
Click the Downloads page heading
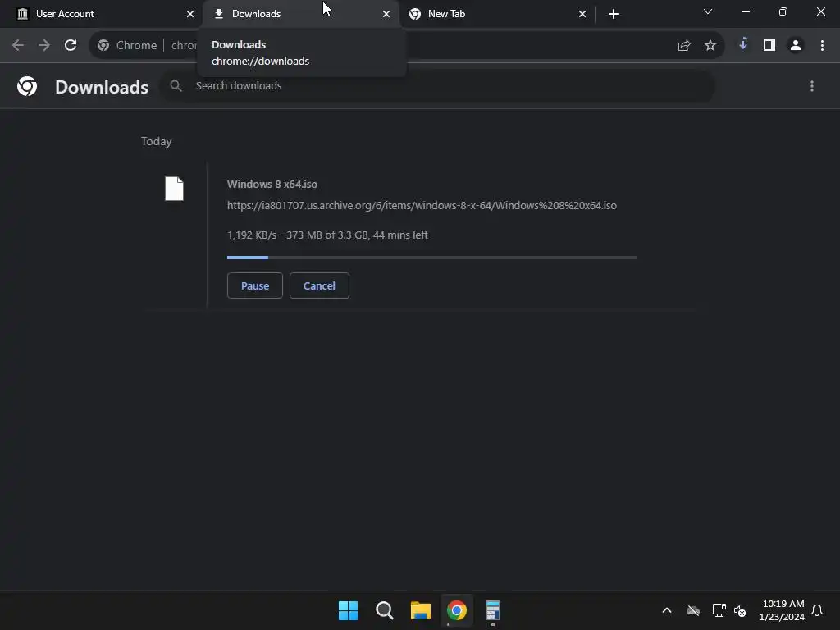[102, 87]
